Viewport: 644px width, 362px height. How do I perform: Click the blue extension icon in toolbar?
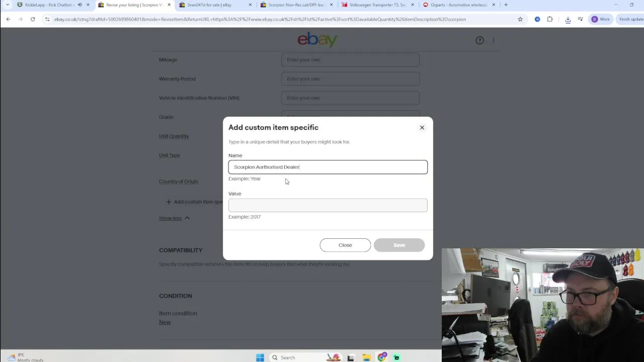[x=537, y=19]
